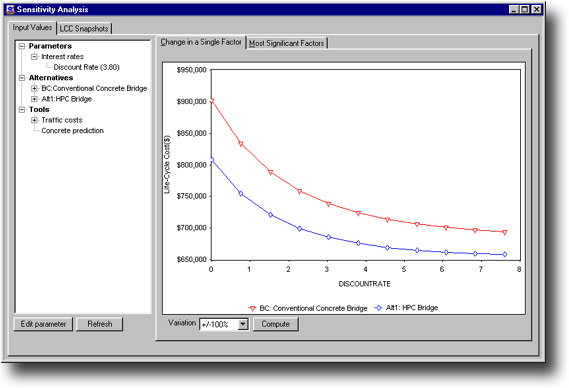Click the last red data point near $700,000

pos(504,232)
